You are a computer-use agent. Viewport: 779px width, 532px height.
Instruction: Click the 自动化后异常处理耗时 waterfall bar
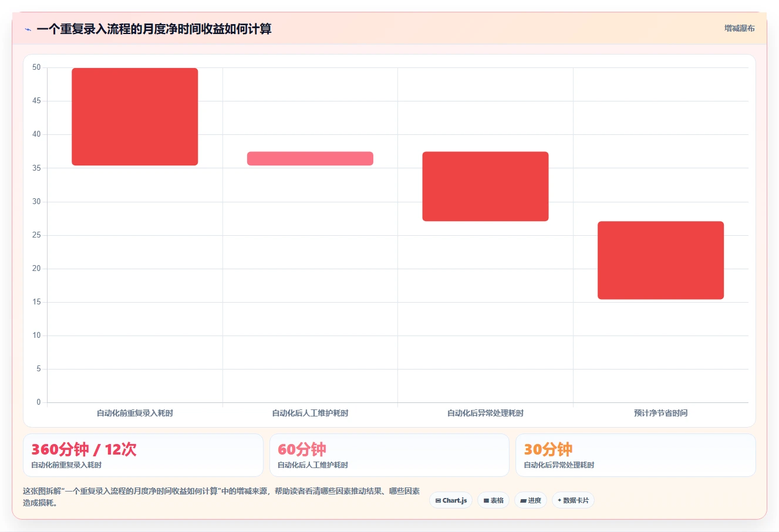485,187
